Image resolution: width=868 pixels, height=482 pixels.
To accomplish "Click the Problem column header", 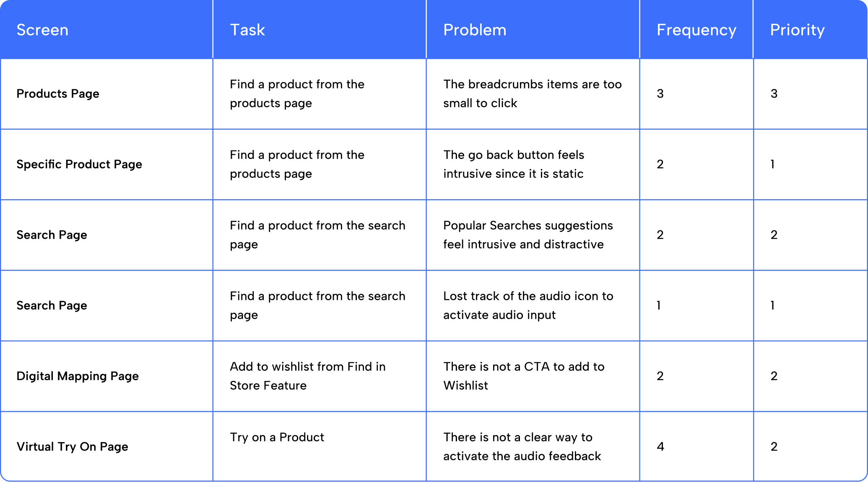I will pyautogui.click(x=475, y=30).
